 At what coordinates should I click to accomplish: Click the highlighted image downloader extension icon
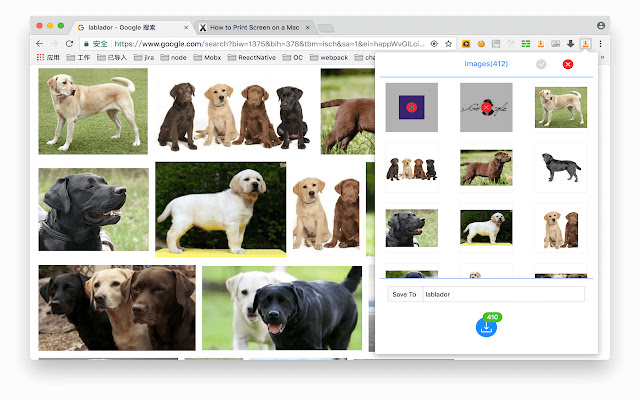(585, 44)
